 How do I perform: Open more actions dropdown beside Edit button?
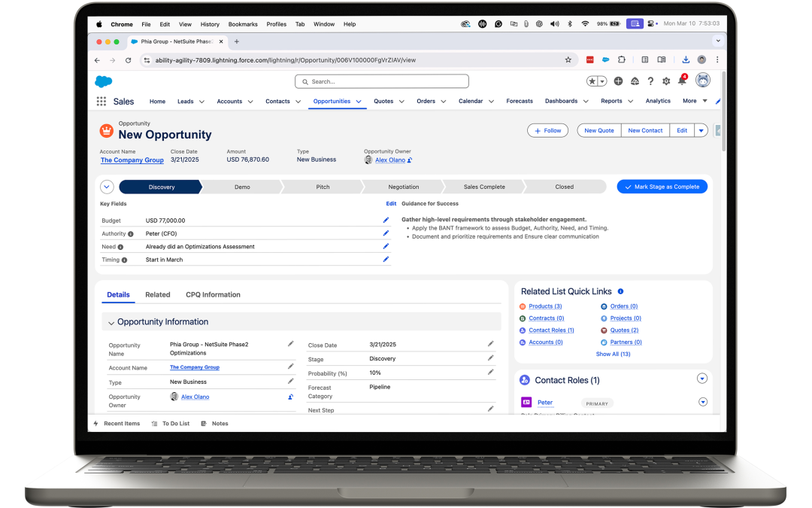click(701, 130)
